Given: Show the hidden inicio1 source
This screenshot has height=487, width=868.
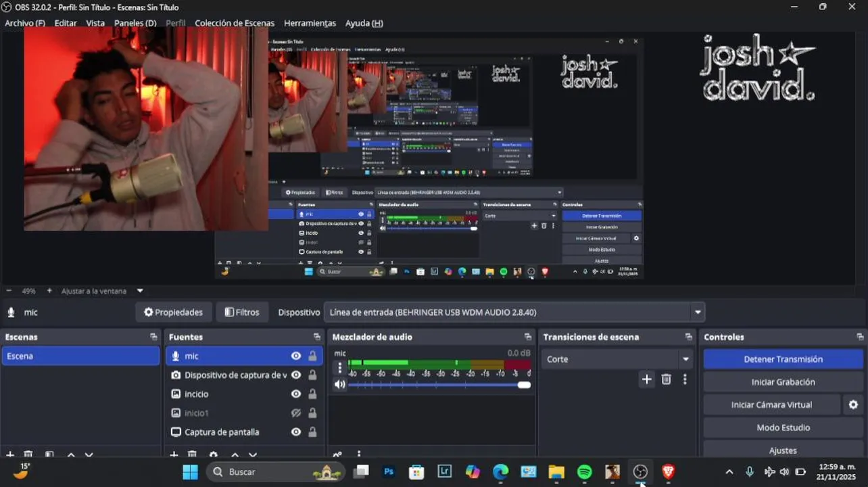Looking at the screenshot, I should point(296,413).
